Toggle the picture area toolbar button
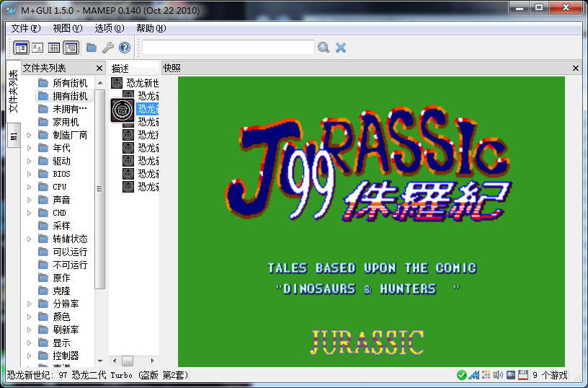The height and width of the screenshot is (388, 588). click(x=37, y=48)
